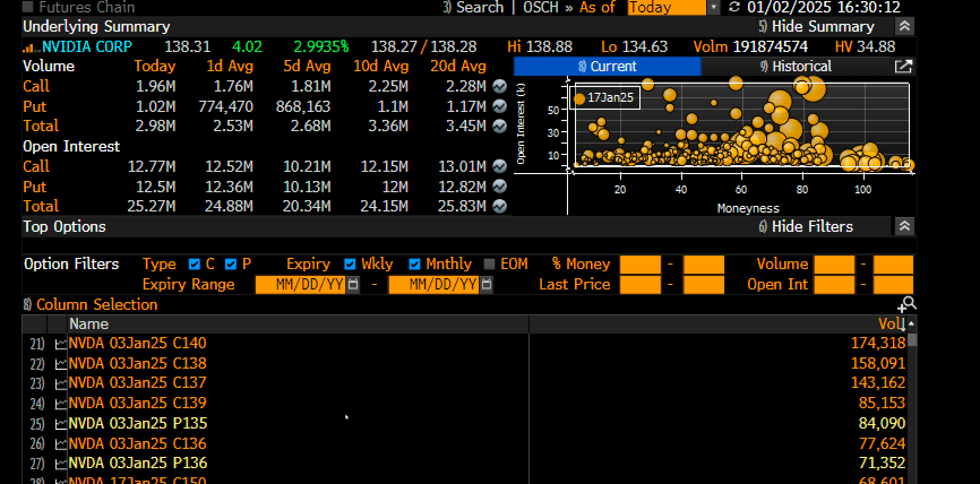
Task: Click the Open Int minimum input field
Action: (834, 284)
